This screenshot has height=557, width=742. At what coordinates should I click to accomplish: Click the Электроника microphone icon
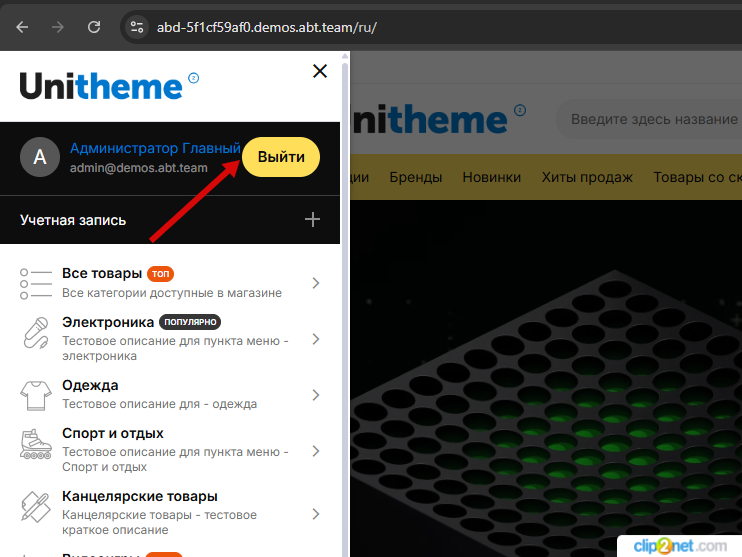[36, 333]
